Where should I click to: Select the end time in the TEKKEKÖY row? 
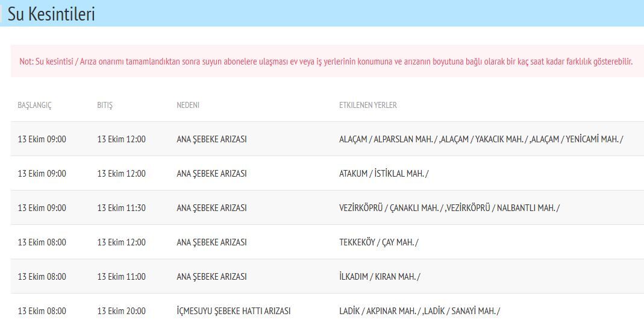pos(122,242)
